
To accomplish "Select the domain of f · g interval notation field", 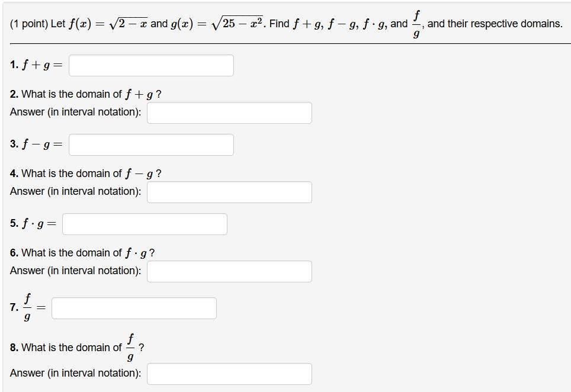I will (229, 271).
